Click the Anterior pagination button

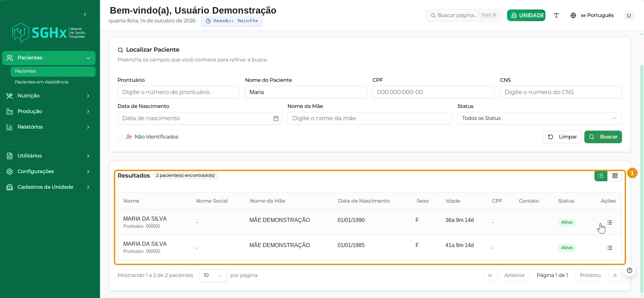pyautogui.click(x=514, y=275)
